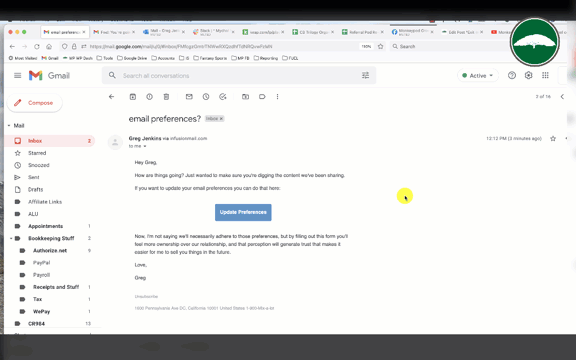The width and height of the screenshot is (576, 360).
Task: Switch to the Edit Post browser tab
Action: pos(462,32)
